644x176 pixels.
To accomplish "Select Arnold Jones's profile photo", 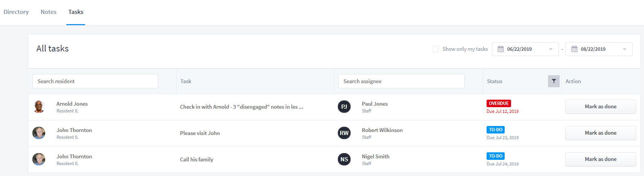I will click(x=39, y=107).
